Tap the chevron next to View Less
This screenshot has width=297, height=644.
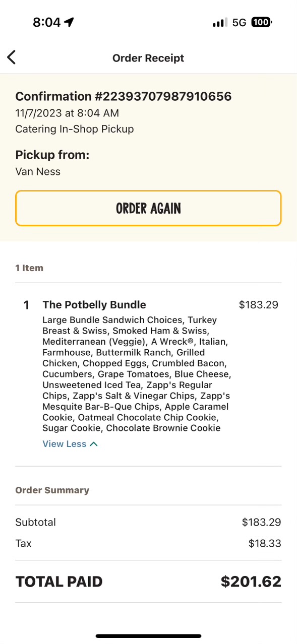tap(93, 443)
